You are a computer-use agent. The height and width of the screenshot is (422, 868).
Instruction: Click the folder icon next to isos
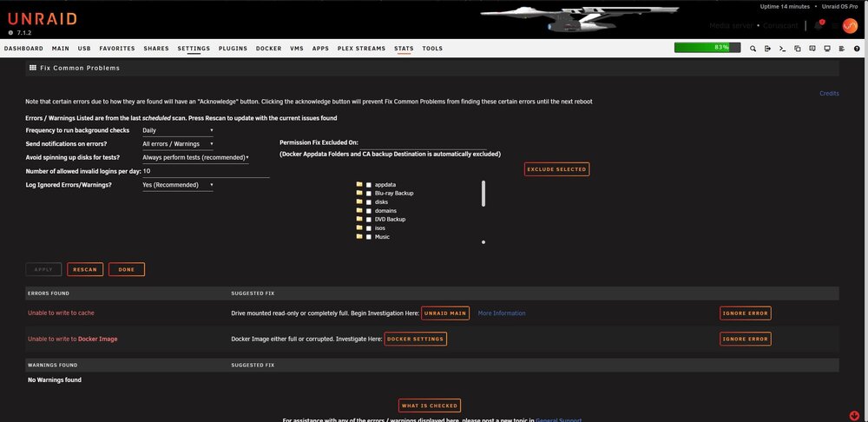click(x=359, y=227)
